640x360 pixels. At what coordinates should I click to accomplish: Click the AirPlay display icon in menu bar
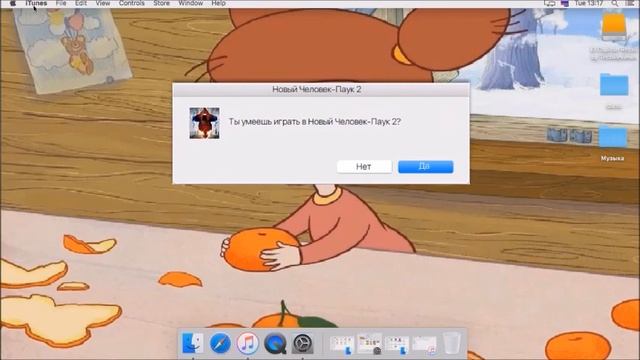coord(549,3)
